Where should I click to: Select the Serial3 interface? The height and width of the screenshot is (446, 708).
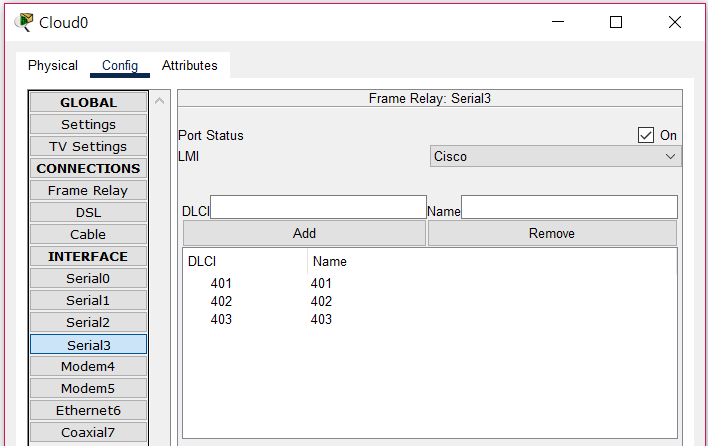pyautogui.click(x=88, y=345)
